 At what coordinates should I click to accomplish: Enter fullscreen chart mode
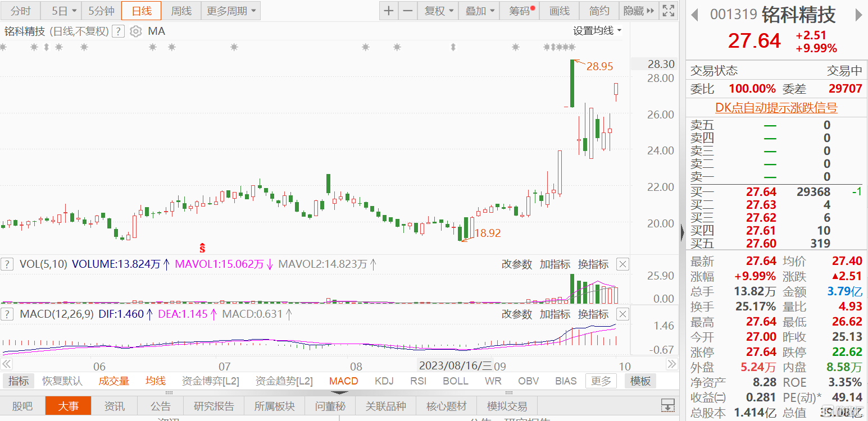click(x=669, y=11)
